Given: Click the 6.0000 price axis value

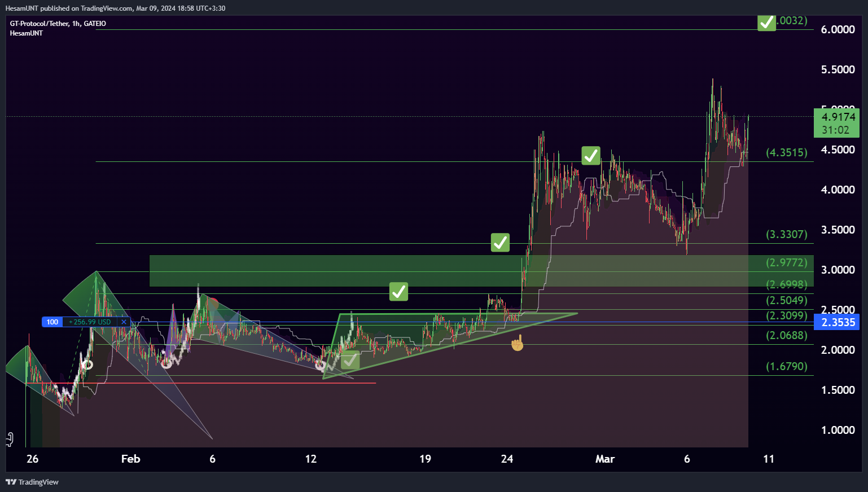Looking at the screenshot, I should tap(838, 29).
